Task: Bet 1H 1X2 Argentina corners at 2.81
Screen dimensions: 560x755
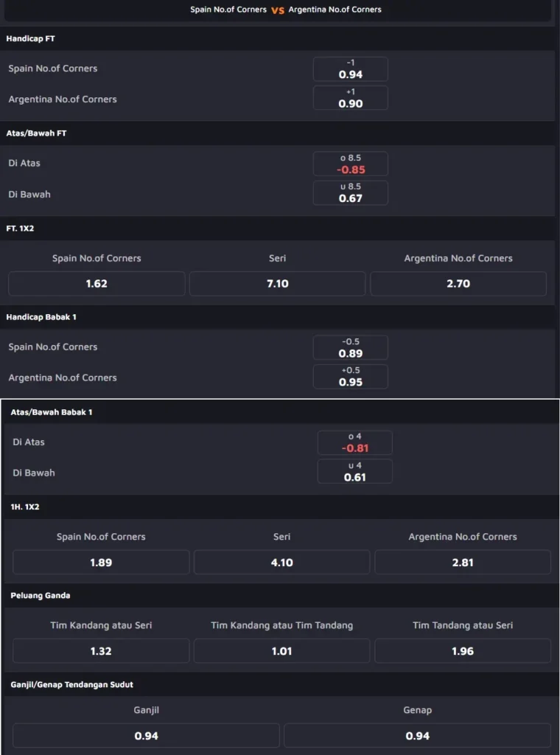Action: [x=463, y=562]
